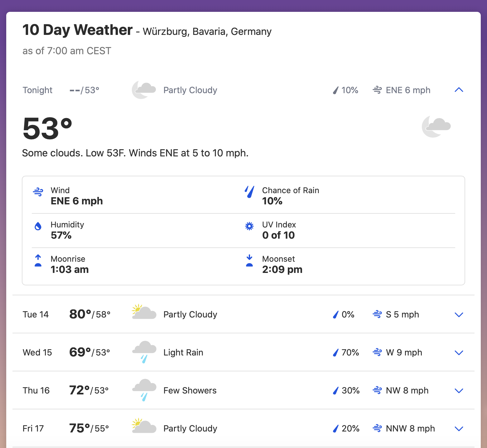Click the large moon-cloud icon beside 53°
Image resolution: width=487 pixels, height=448 pixels.
pos(436,126)
